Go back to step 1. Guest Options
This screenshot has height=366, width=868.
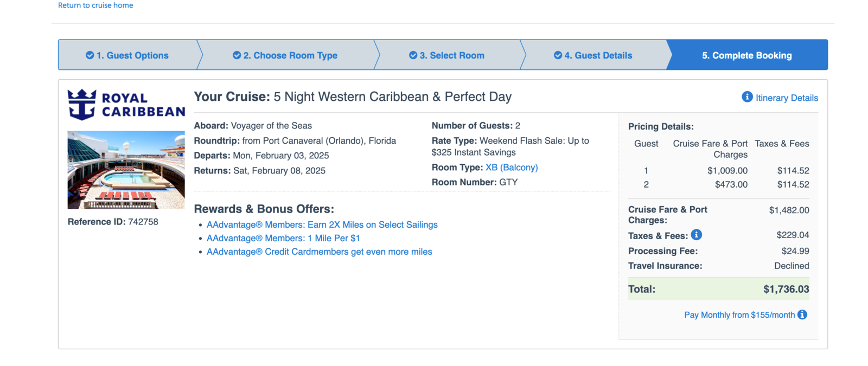(x=127, y=55)
